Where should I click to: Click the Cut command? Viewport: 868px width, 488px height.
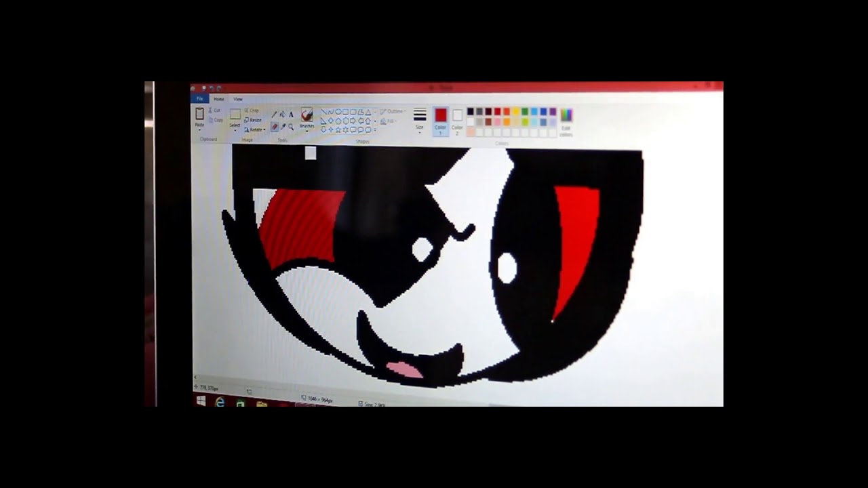point(214,110)
